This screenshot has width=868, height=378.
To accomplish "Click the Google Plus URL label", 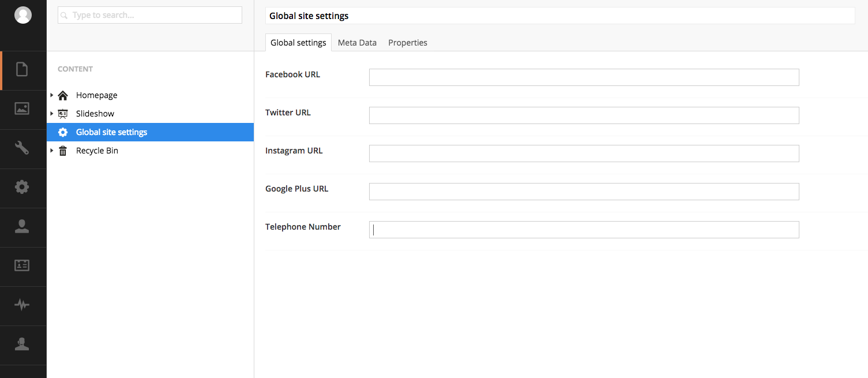I will (x=296, y=189).
